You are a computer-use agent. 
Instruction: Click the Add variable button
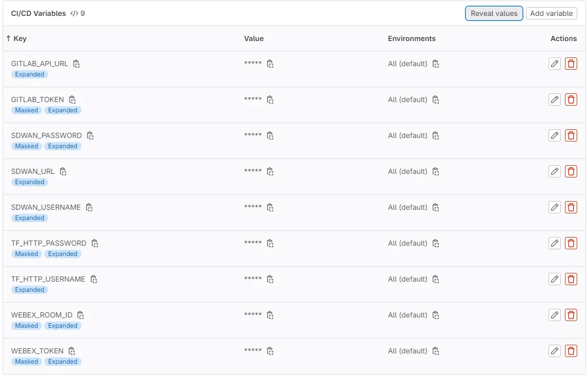pyautogui.click(x=551, y=13)
